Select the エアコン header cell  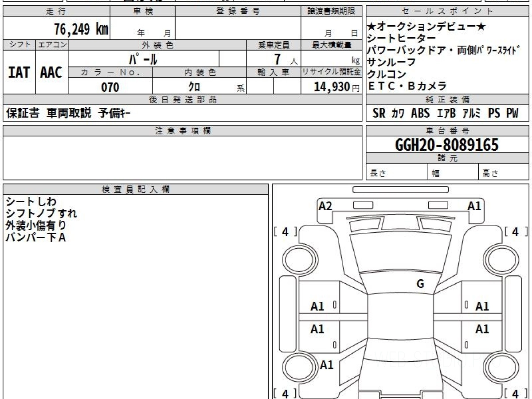(x=52, y=45)
